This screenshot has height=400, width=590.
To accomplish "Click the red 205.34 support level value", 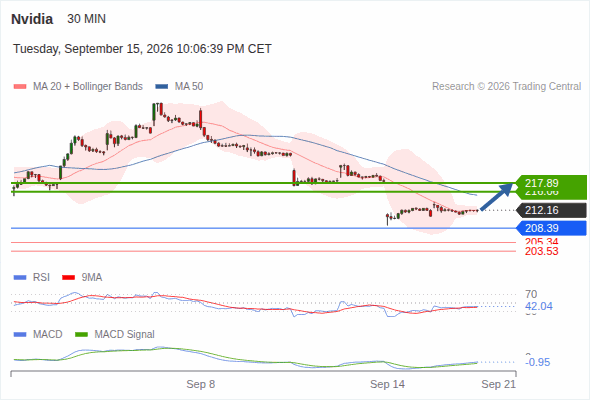I will point(541,242).
